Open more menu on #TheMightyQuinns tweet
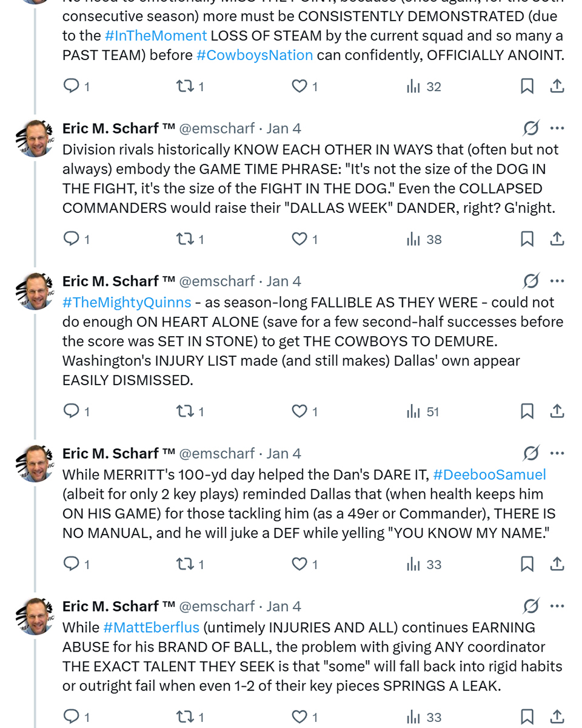582x728 pixels. [557, 281]
